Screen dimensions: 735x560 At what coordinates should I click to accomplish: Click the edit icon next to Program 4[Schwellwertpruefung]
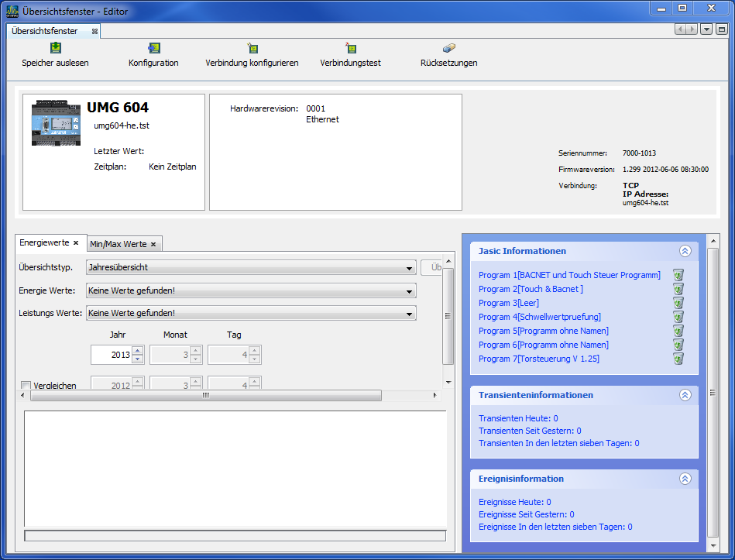(678, 317)
